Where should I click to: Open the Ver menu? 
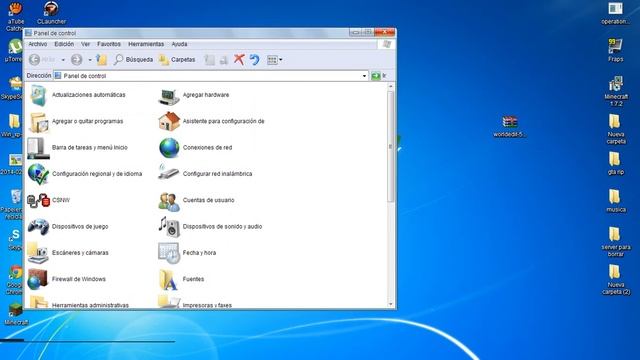85,44
